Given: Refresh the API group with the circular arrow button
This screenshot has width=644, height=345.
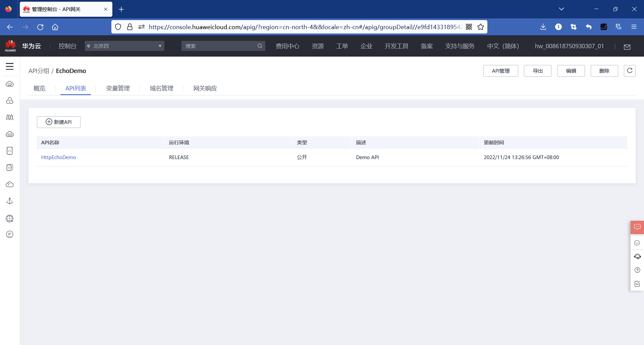Looking at the screenshot, I should [630, 71].
